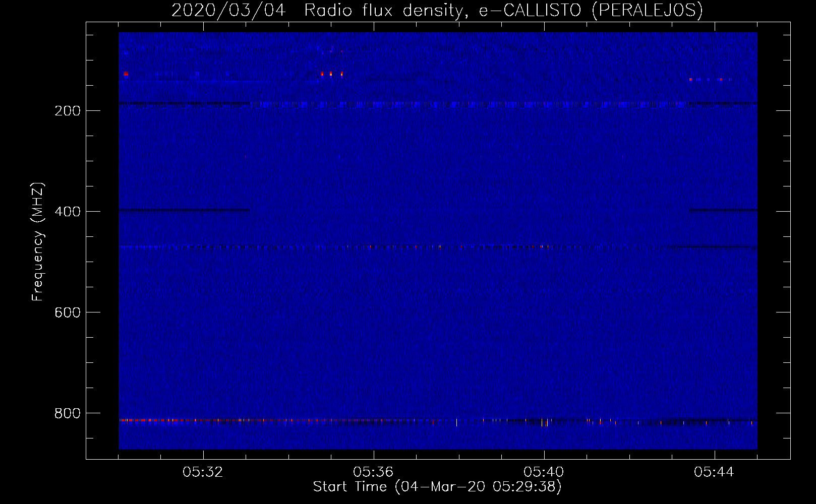Click the 05:32 time tick label
816x504 pixels.
[203, 472]
